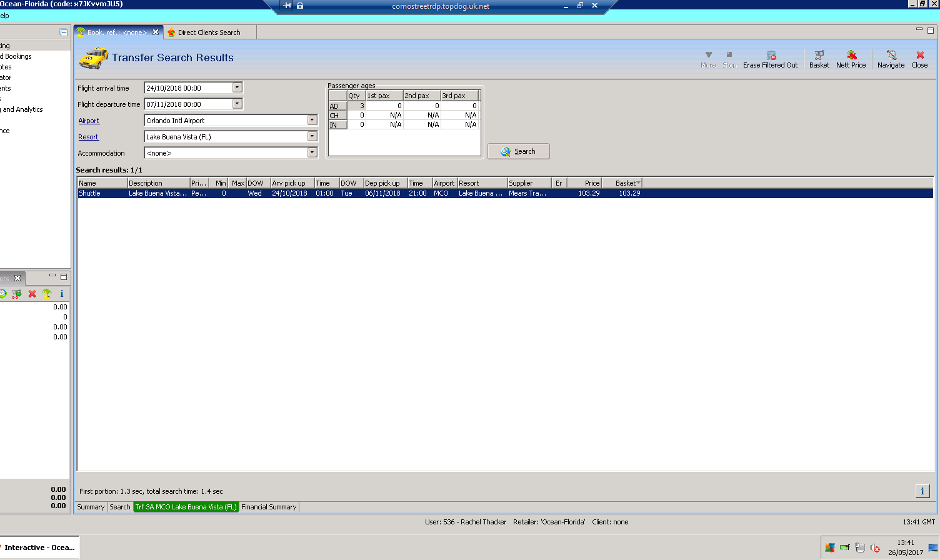The width and height of the screenshot is (940, 560).
Task: Click the network connection tray icon
Action: click(x=860, y=548)
